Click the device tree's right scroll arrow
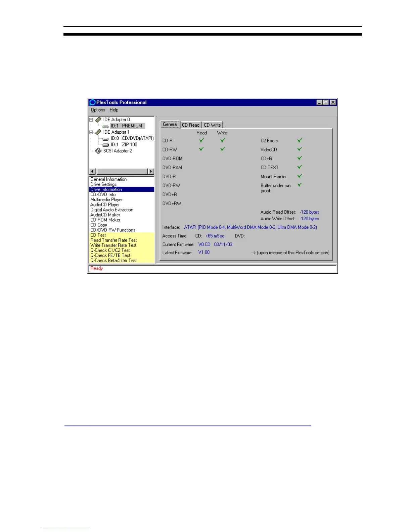Viewport: 411px width, 532px height. 151,171
